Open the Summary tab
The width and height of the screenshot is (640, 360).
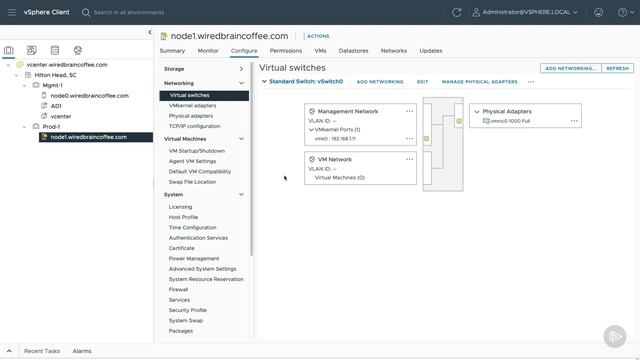pos(172,51)
